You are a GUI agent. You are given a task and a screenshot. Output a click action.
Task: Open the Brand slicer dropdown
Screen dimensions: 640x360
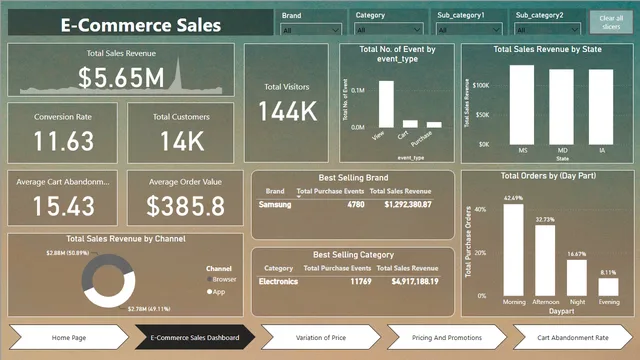coord(311,30)
